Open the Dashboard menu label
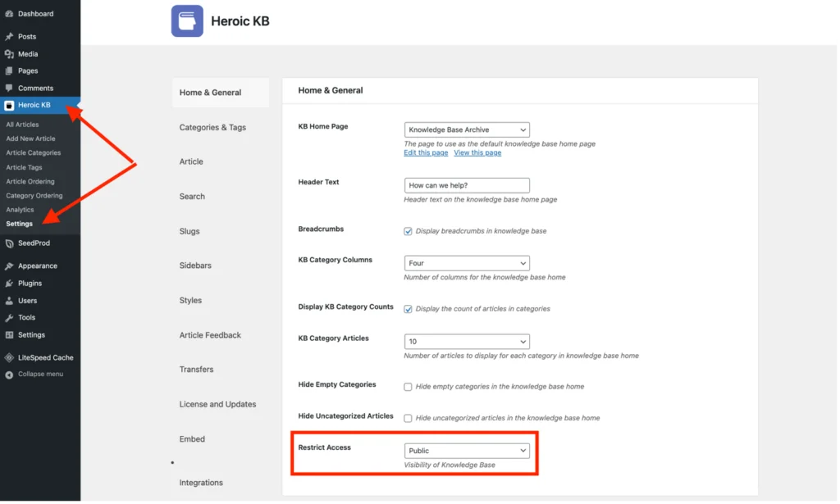Viewport: 840px width, 504px height. click(36, 14)
